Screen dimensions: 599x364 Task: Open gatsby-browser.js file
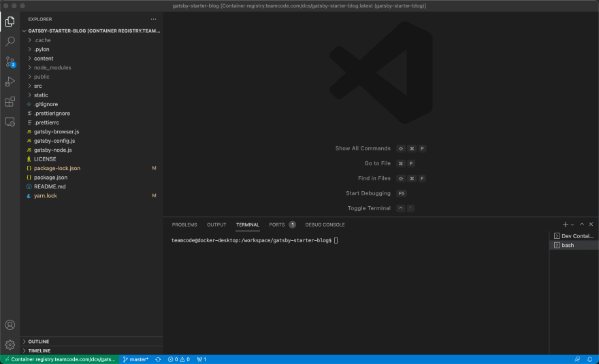[92, 132]
